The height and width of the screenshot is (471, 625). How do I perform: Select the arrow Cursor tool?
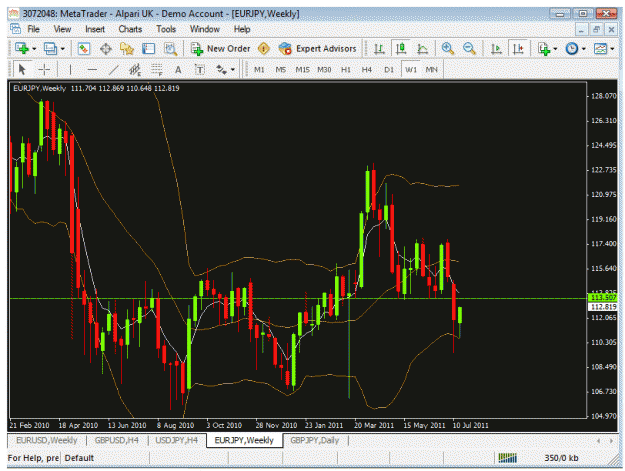[x=22, y=70]
